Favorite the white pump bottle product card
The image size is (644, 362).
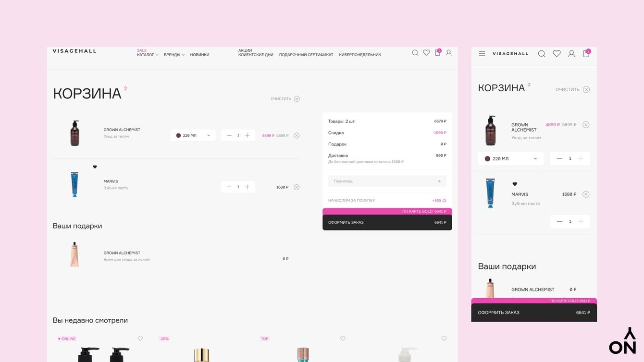pos(444,338)
